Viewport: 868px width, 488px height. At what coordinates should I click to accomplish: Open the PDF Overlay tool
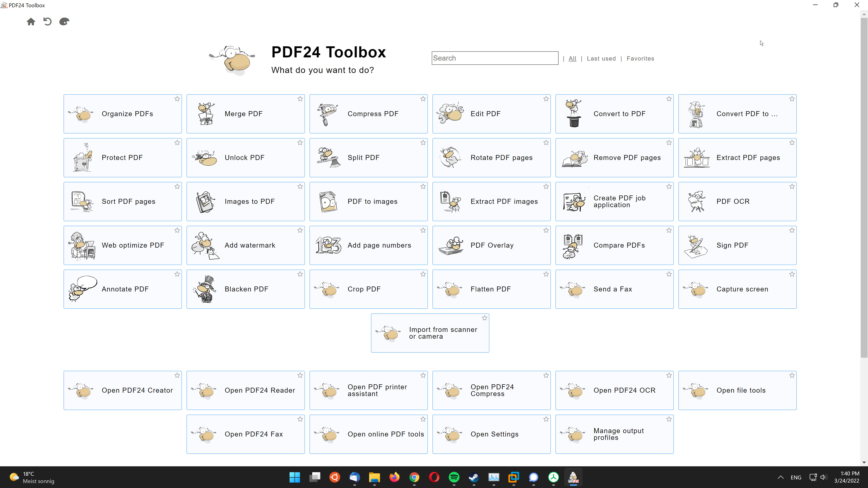(492, 245)
